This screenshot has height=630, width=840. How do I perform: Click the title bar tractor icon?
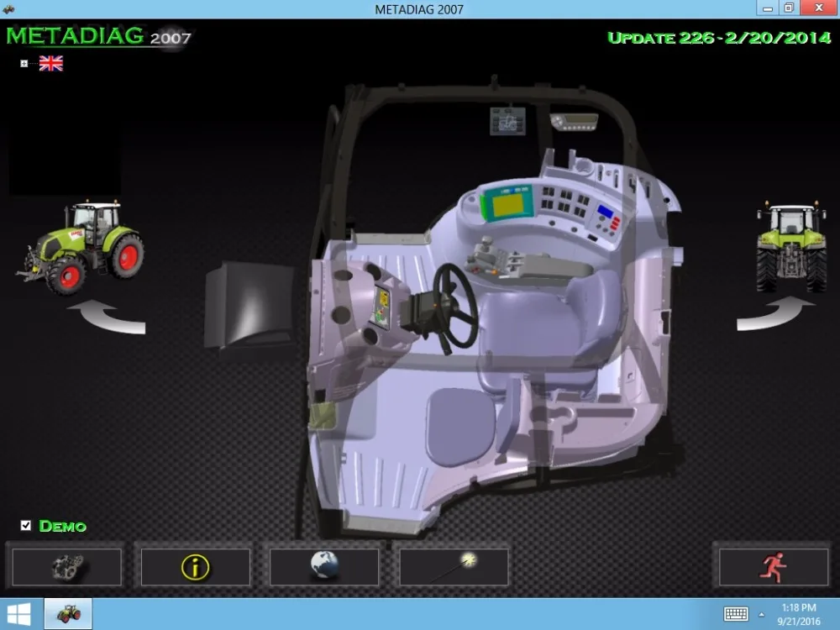(8, 8)
